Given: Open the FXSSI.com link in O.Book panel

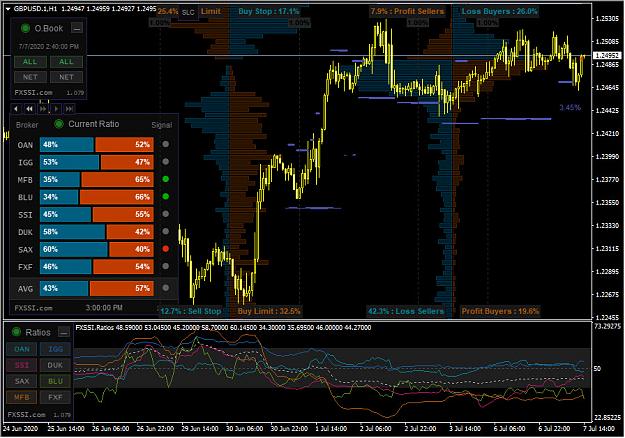Looking at the screenshot, I should [x=33, y=92].
